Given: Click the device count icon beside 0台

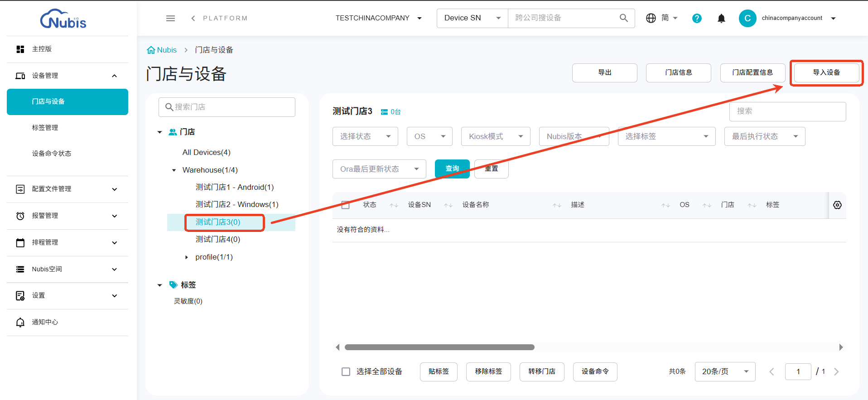Looking at the screenshot, I should point(384,112).
